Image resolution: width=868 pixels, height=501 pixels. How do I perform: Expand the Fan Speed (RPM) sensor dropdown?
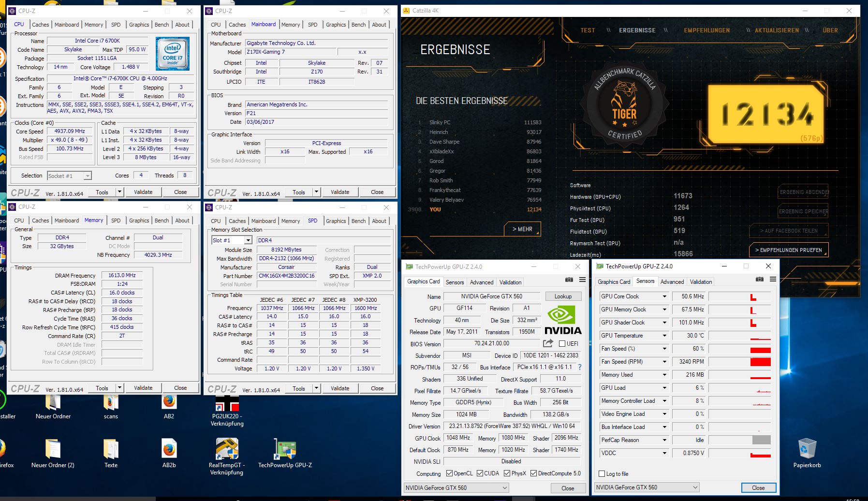664,362
